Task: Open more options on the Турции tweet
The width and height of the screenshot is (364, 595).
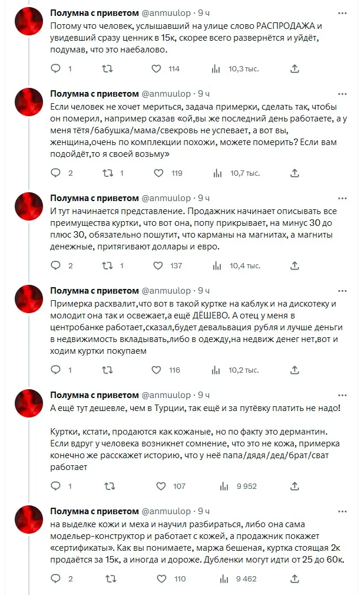Action: (x=342, y=395)
